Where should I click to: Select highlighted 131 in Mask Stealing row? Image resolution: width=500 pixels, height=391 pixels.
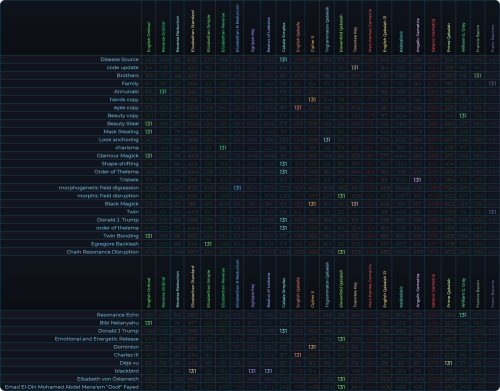click(149, 132)
